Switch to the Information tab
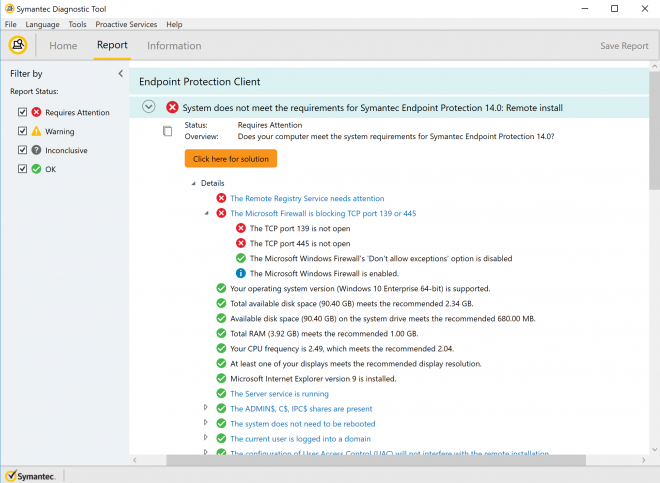Image resolution: width=660 pixels, height=483 pixels. tap(174, 45)
